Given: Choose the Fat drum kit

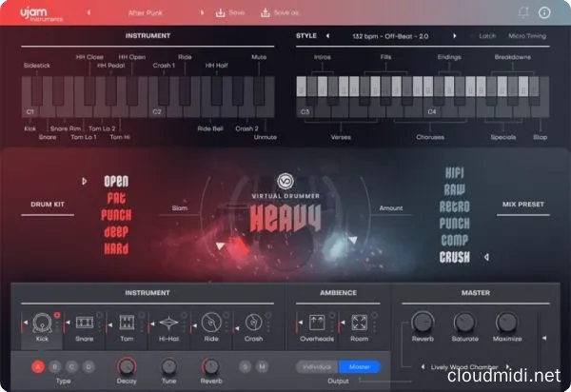Looking at the screenshot, I should (x=116, y=198).
